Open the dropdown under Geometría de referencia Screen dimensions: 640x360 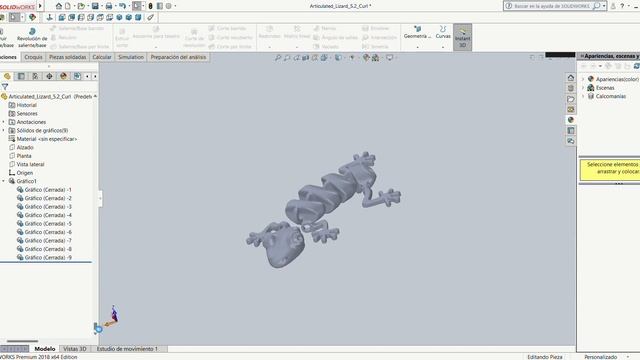pos(417,47)
